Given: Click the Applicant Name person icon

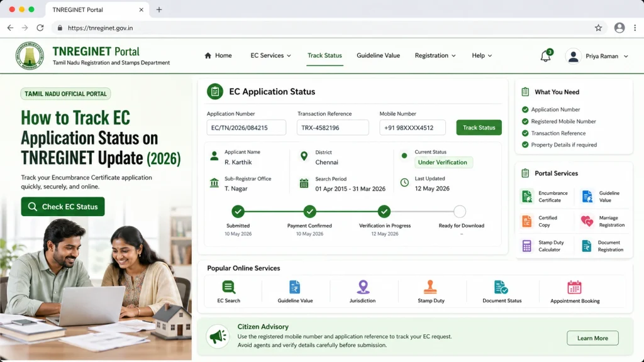Looking at the screenshot, I should (214, 156).
